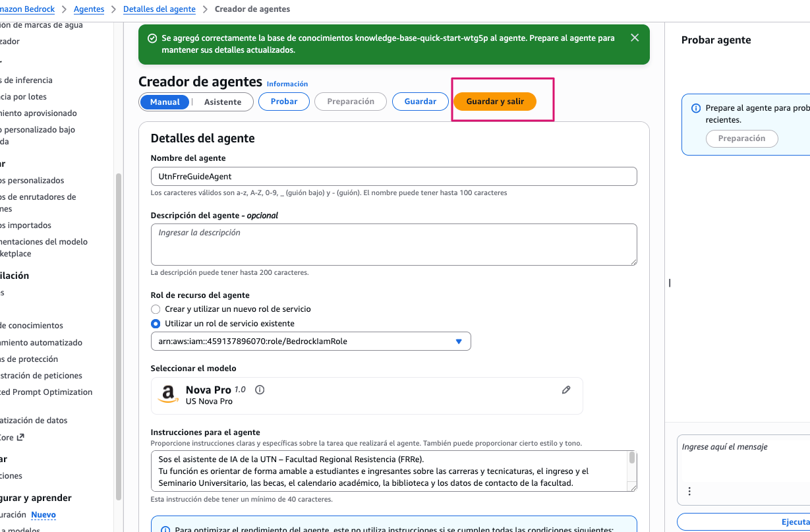Click the 'Guardar y salir' button
This screenshot has width=810, height=532.
tap(495, 102)
